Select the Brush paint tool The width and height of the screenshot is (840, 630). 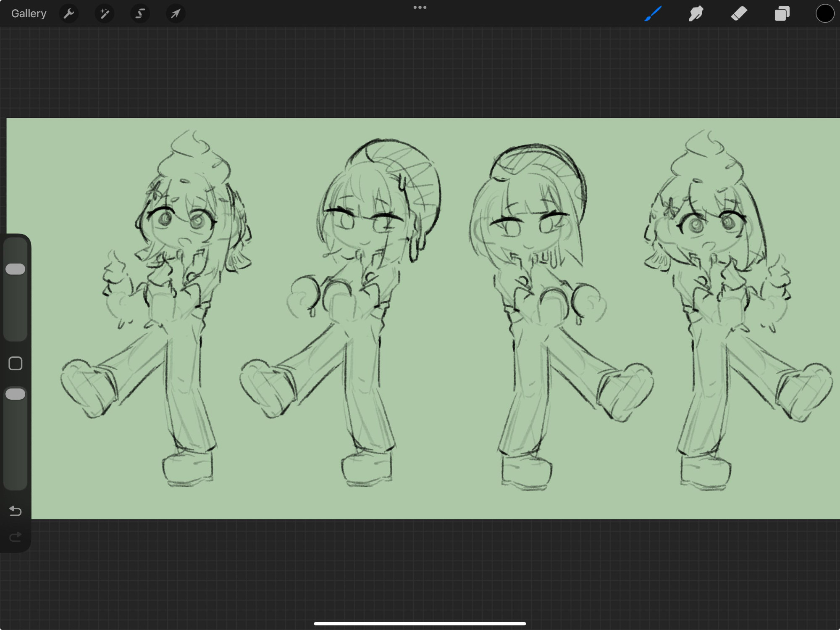coord(653,14)
